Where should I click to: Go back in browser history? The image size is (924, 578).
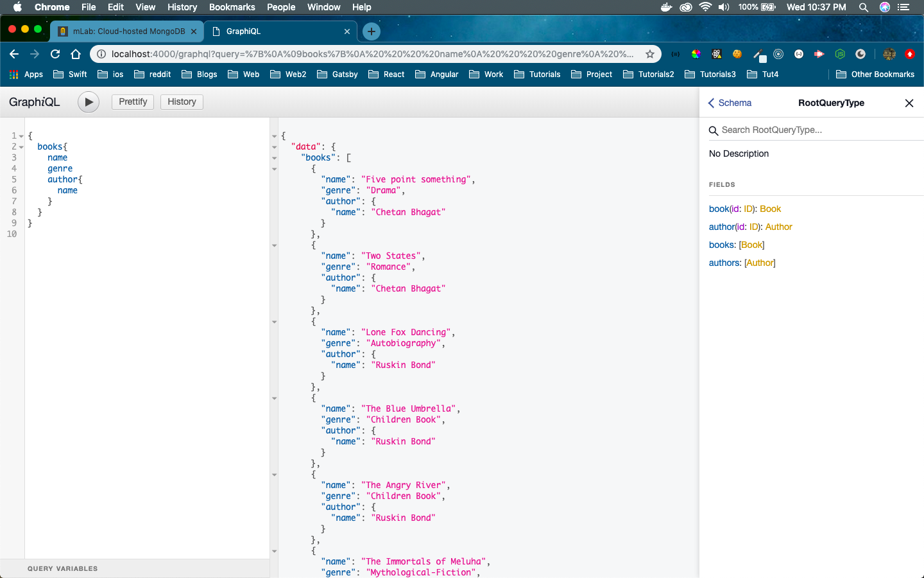(x=14, y=54)
